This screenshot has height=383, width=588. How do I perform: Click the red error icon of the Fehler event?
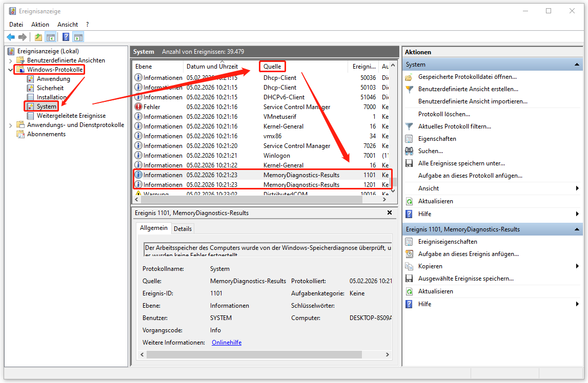[x=138, y=107]
